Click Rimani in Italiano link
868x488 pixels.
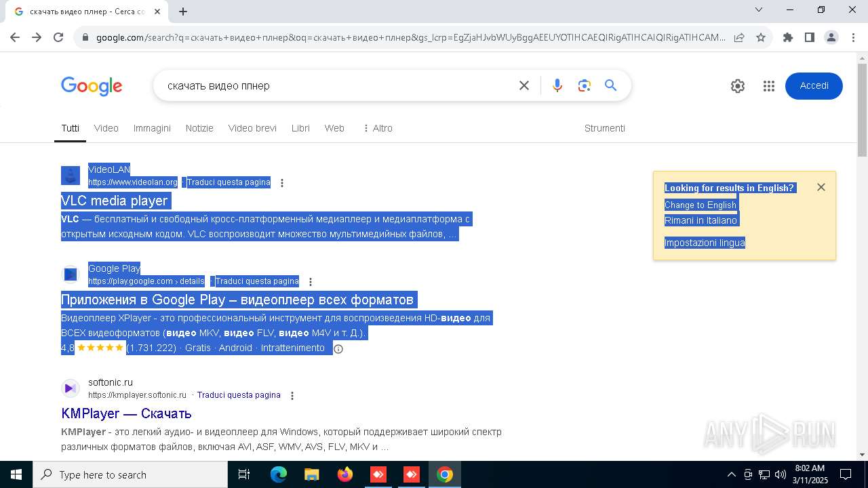tap(701, 220)
